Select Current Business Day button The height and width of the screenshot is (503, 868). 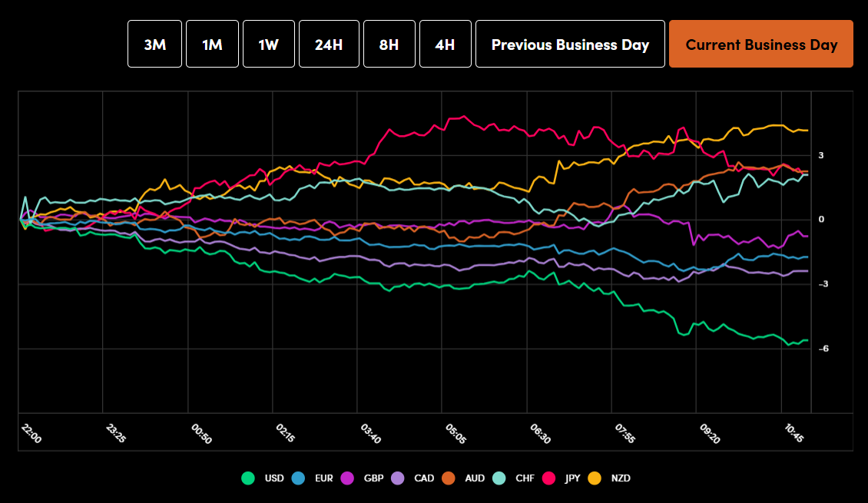pyautogui.click(x=761, y=44)
